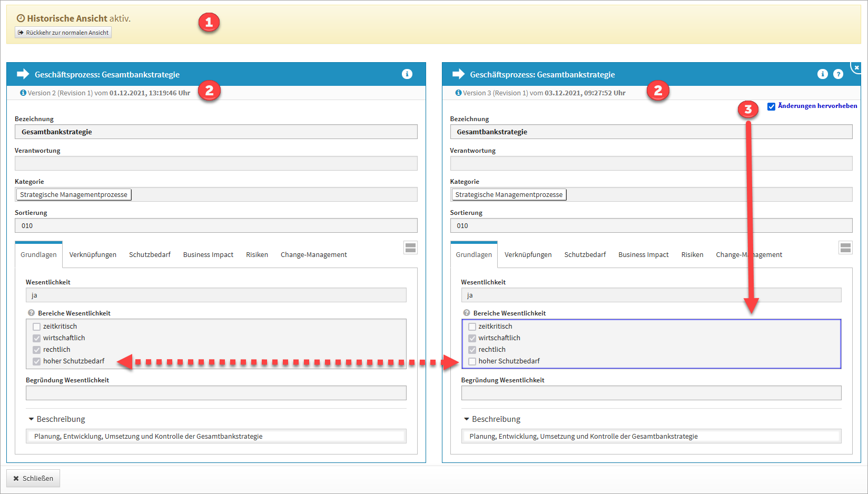Switch to Risiken tab in right panel
Screen dimensions: 868x494
coord(692,255)
